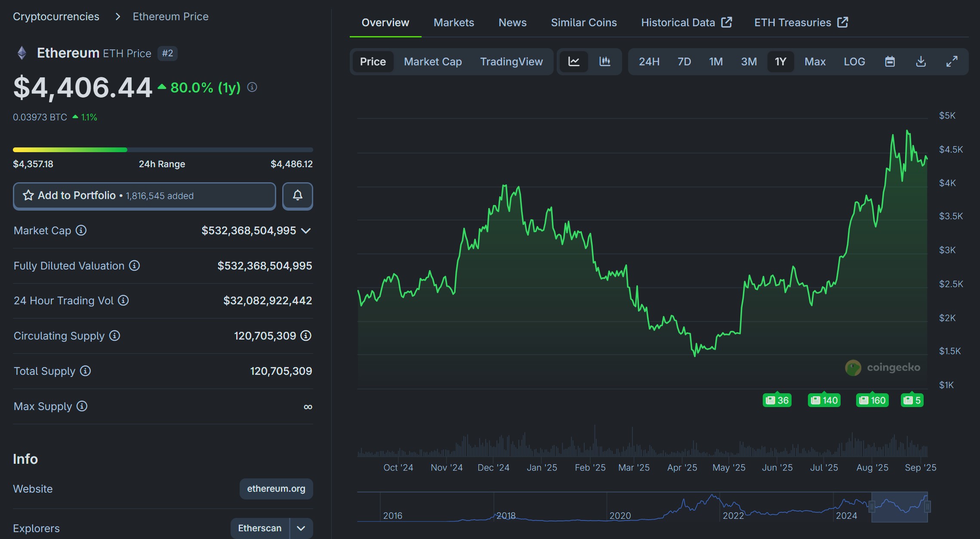Image resolution: width=980 pixels, height=539 pixels.
Task: Download chart data icon
Action: click(921, 61)
